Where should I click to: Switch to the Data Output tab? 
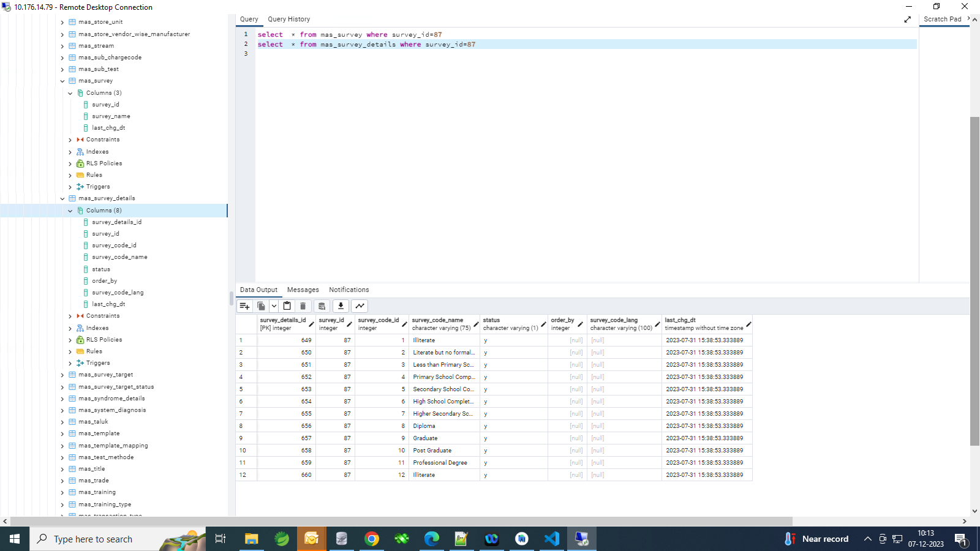[258, 290]
